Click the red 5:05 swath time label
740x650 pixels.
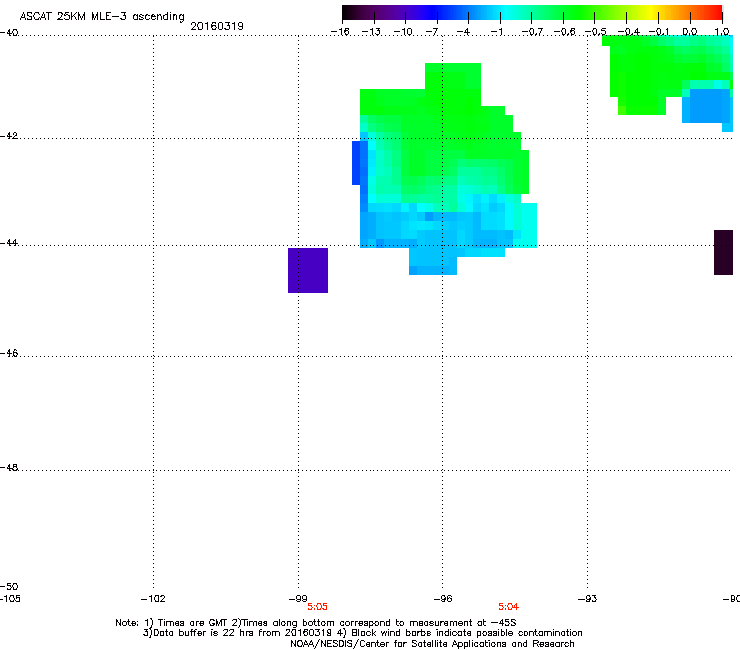coord(317,607)
